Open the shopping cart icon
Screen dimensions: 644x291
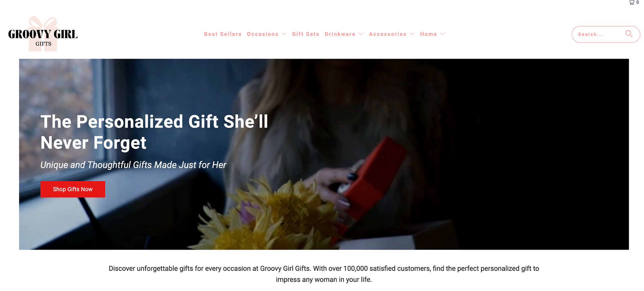(x=632, y=2)
